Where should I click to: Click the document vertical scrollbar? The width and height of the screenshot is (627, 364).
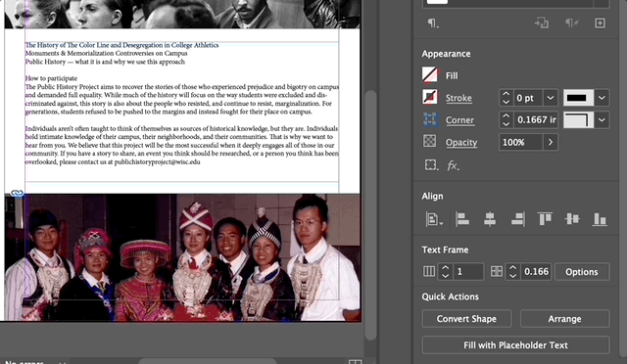pos(371,216)
